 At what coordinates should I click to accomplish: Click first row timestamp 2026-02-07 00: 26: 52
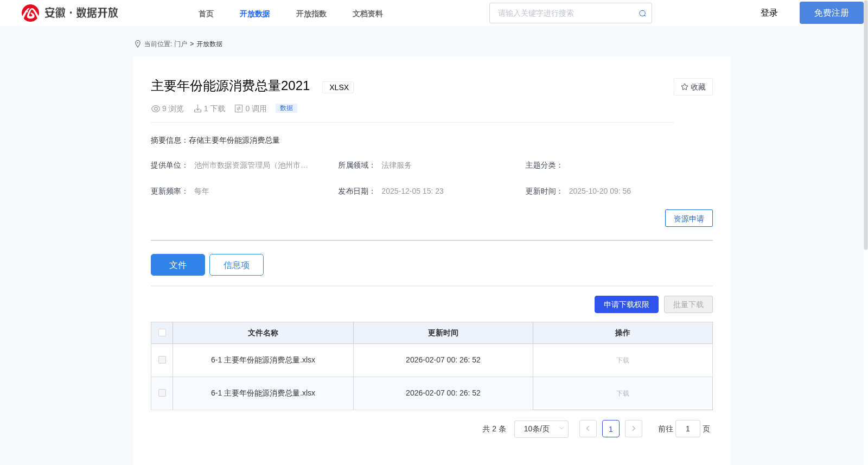pyautogui.click(x=443, y=360)
